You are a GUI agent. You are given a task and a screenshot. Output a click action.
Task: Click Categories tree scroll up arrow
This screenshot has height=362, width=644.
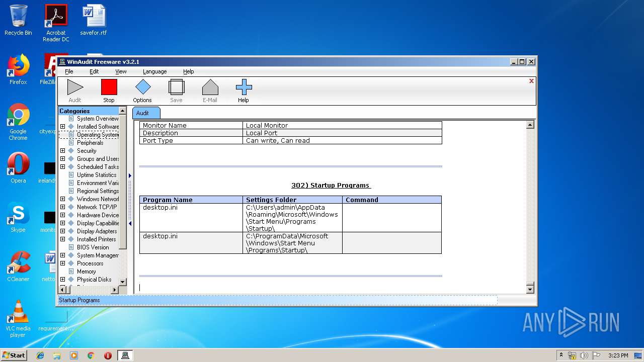click(x=122, y=111)
